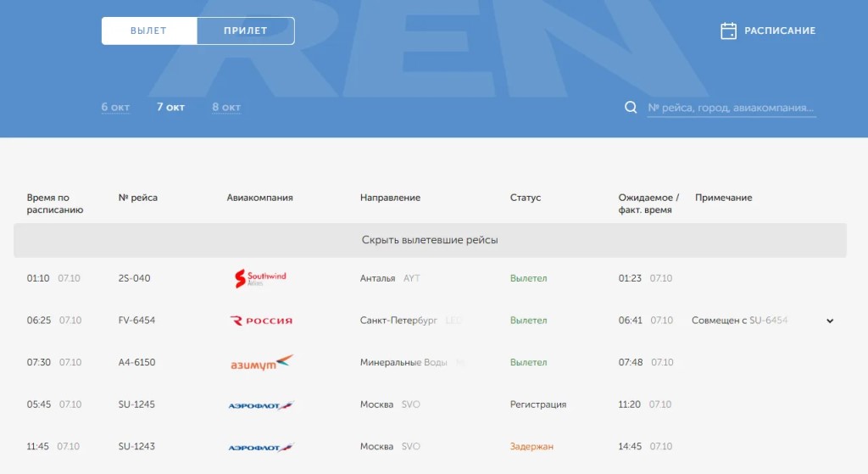
Task: Switch to the ВЫЛЕТ departures tab
Action: pyautogui.click(x=149, y=31)
